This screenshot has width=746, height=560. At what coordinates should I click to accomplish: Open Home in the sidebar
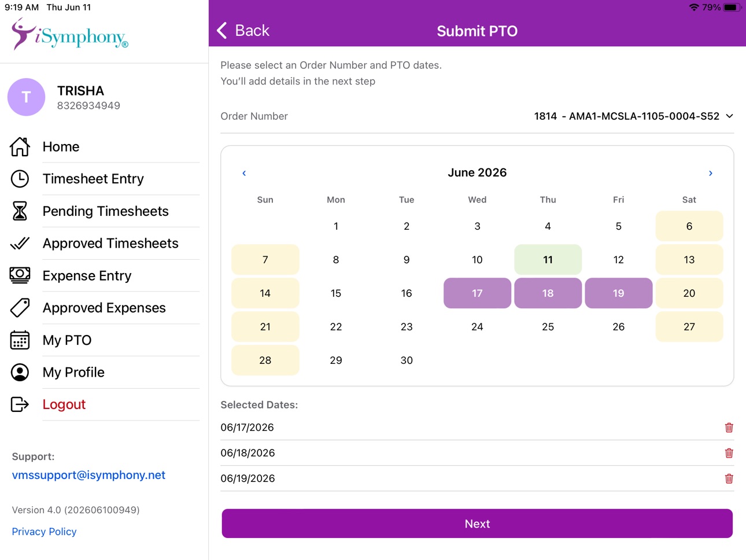click(x=61, y=146)
